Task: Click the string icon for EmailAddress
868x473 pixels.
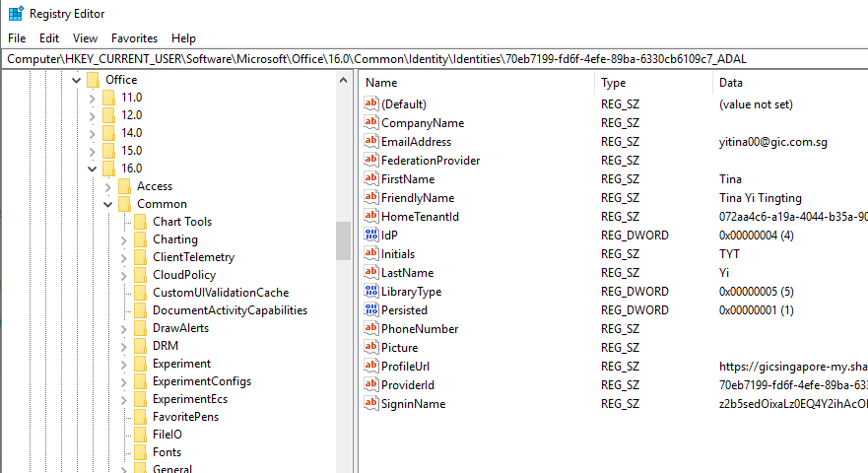Action: pos(370,141)
